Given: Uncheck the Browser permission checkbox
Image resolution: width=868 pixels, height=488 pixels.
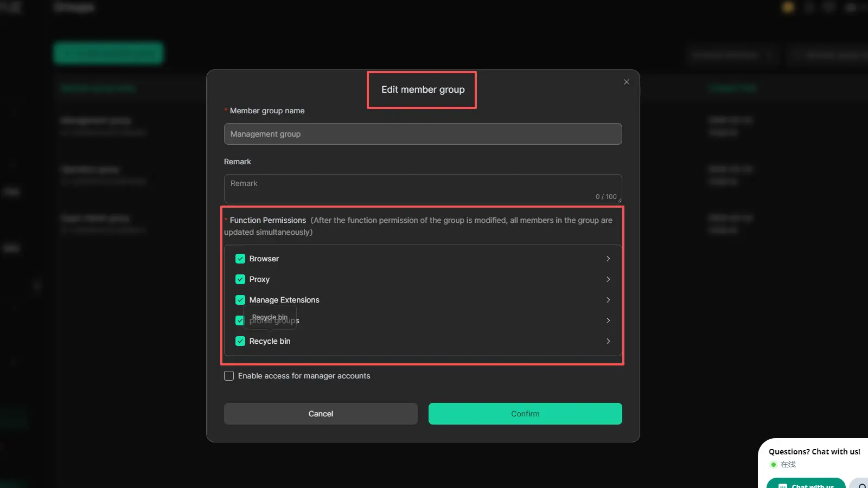Looking at the screenshot, I should pos(240,259).
